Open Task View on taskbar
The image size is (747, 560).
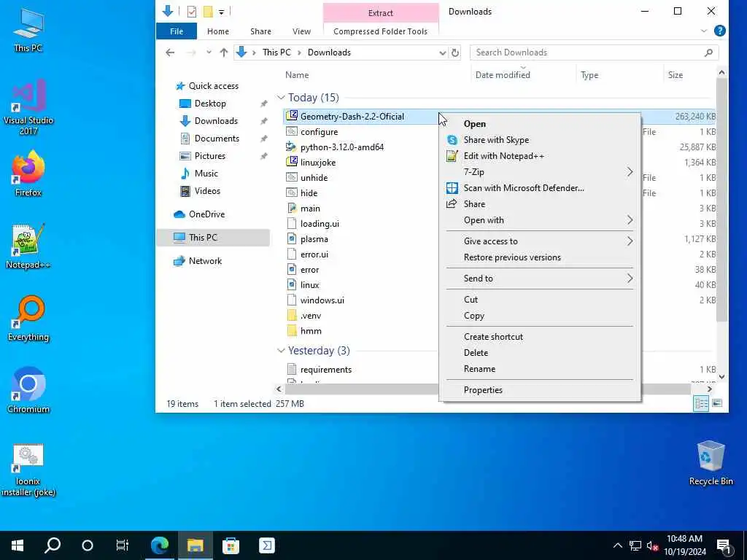pos(123,545)
